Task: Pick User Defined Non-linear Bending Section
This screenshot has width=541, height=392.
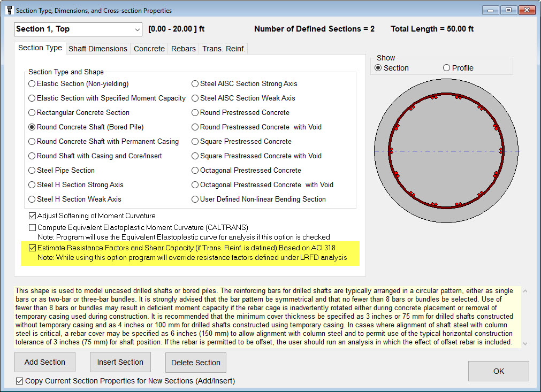Action: 196,199
